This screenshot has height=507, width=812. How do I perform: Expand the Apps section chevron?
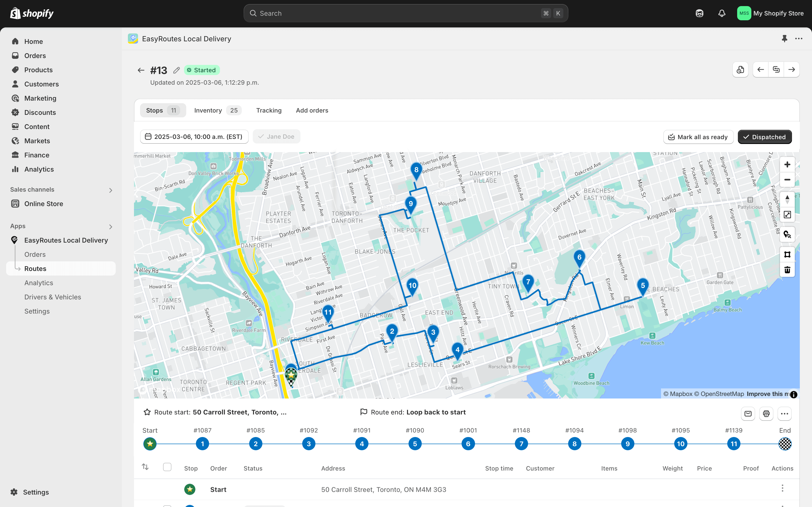tap(110, 227)
